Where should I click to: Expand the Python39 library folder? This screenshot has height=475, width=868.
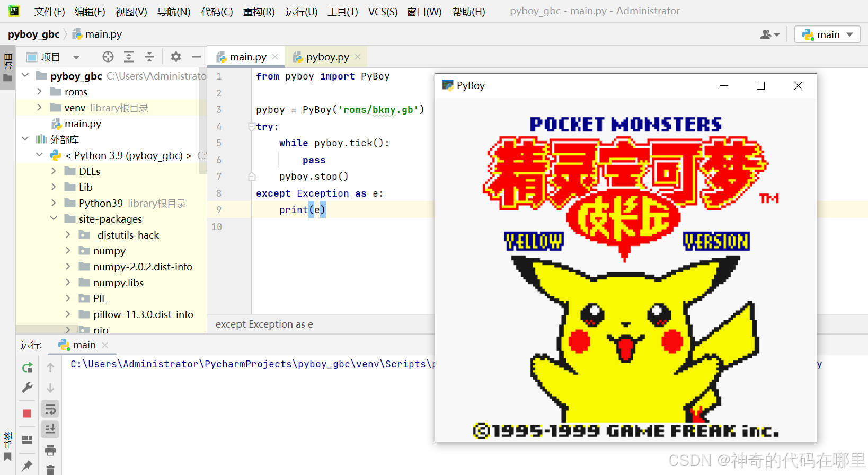pos(54,203)
